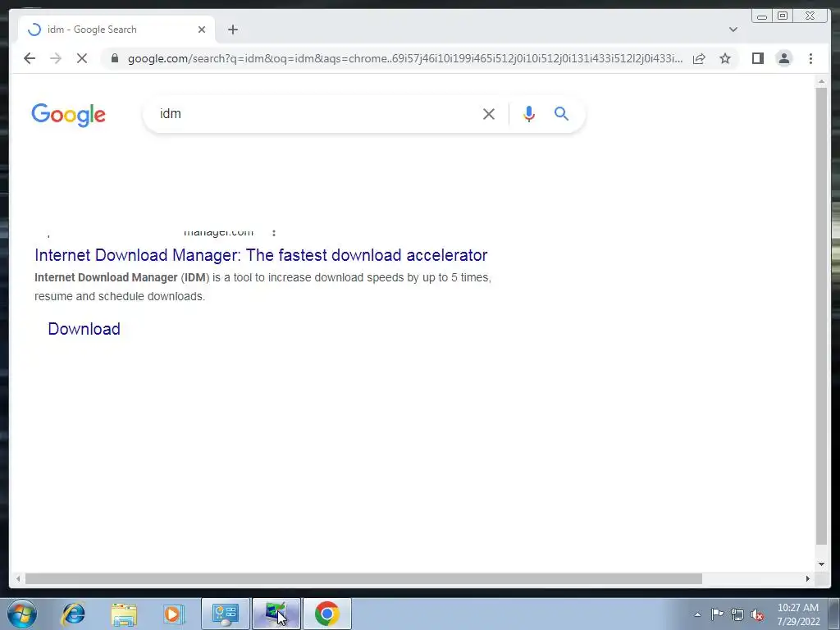This screenshot has width=840, height=630.
Task: Click the Google search magnifier button
Action: (561, 113)
